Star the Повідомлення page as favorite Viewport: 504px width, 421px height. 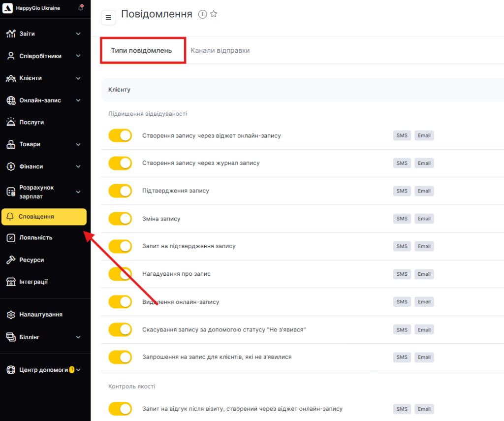pyautogui.click(x=214, y=14)
